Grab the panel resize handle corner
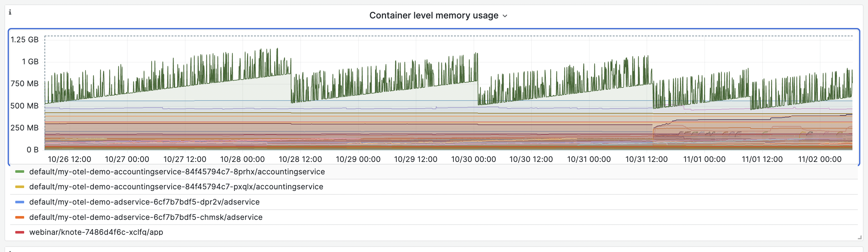868x252 pixels. click(860, 237)
